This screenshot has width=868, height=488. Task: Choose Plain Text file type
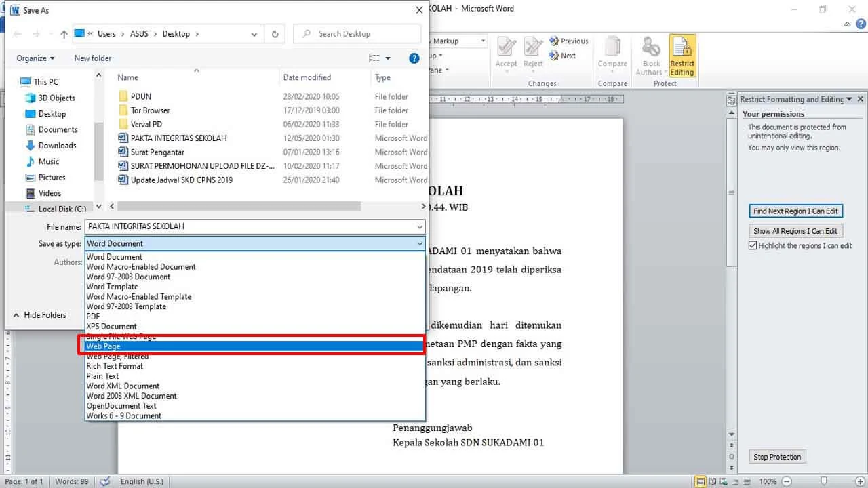(102, 376)
